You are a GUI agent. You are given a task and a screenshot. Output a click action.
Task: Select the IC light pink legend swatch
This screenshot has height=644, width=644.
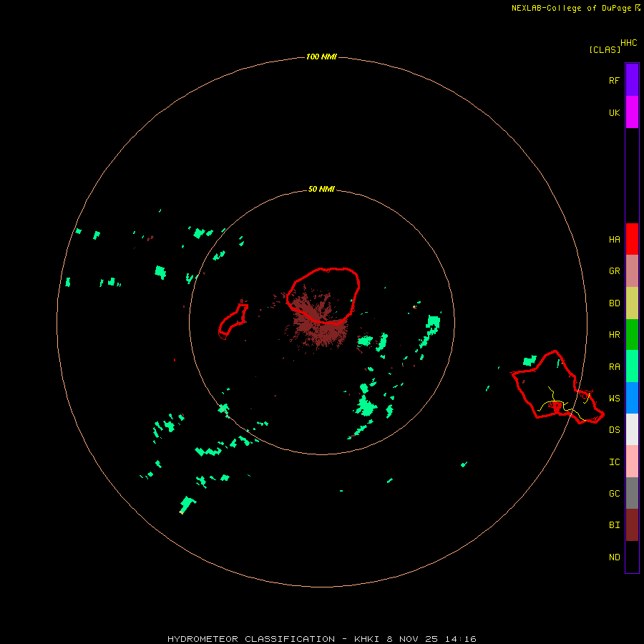(x=632, y=462)
